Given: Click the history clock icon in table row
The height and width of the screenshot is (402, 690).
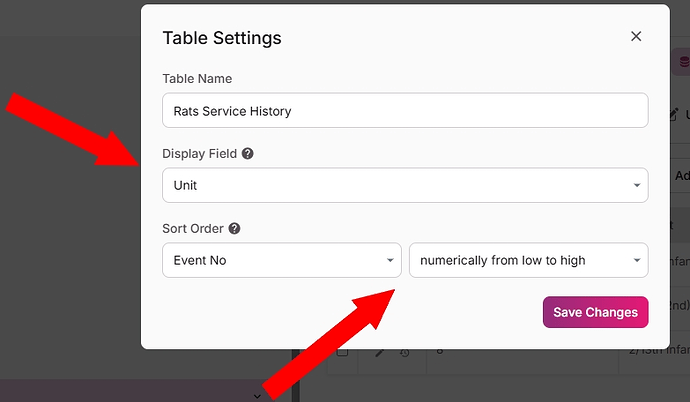Looking at the screenshot, I should coord(404,353).
